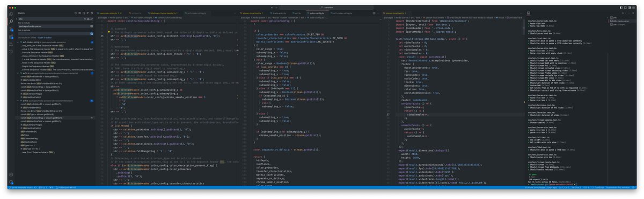Click Open in editor link
644x199 pixels.
point(45,38)
